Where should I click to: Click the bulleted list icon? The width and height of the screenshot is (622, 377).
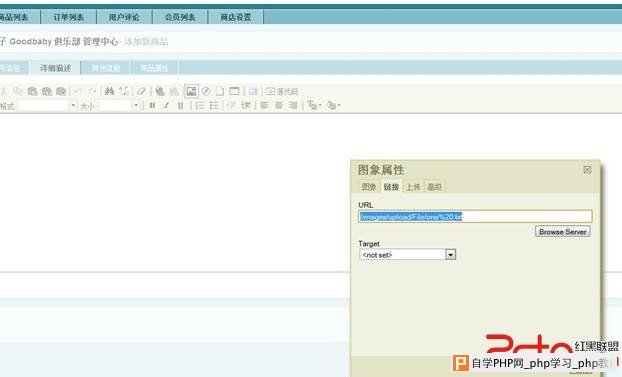[x=214, y=106]
